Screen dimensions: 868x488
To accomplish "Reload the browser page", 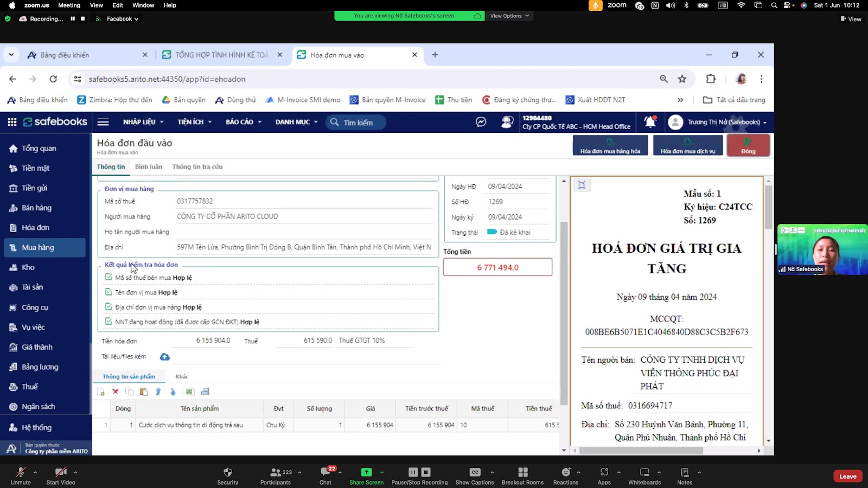I will tap(53, 79).
